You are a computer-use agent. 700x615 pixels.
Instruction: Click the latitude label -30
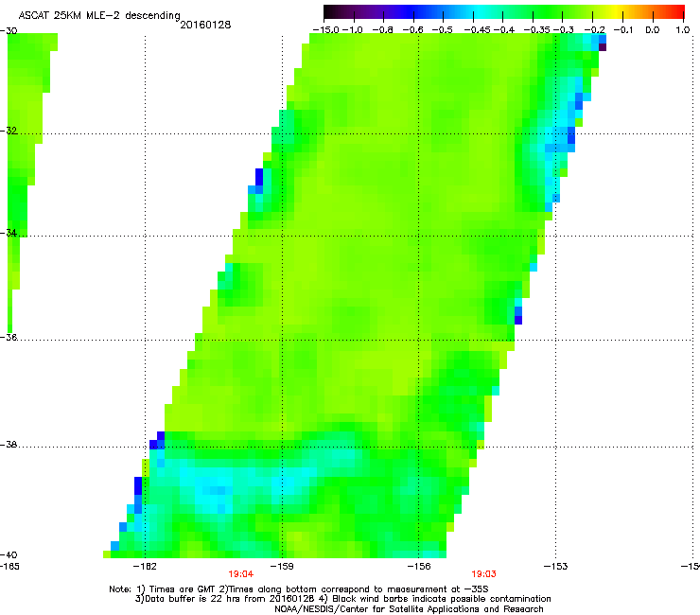coord(9,31)
